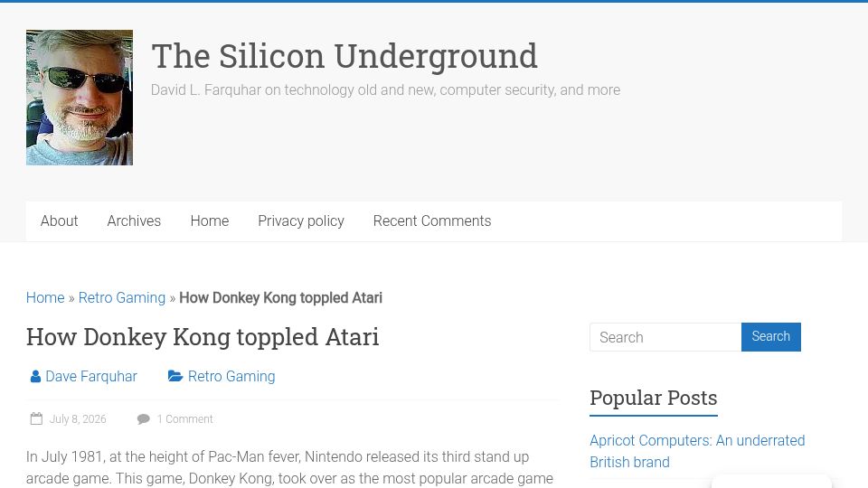The width and height of the screenshot is (868, 488).
Task: Focus the sidebar Search input field
Action: (665, 337)
